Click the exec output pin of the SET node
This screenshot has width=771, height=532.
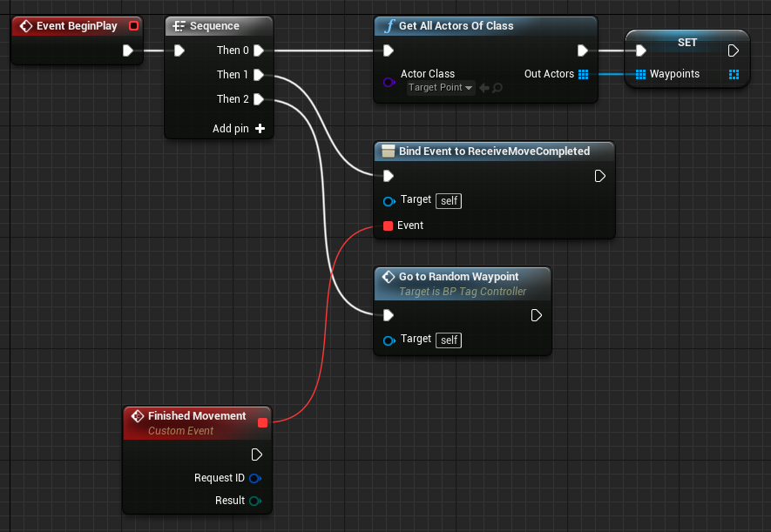click(x=733, y=51)
